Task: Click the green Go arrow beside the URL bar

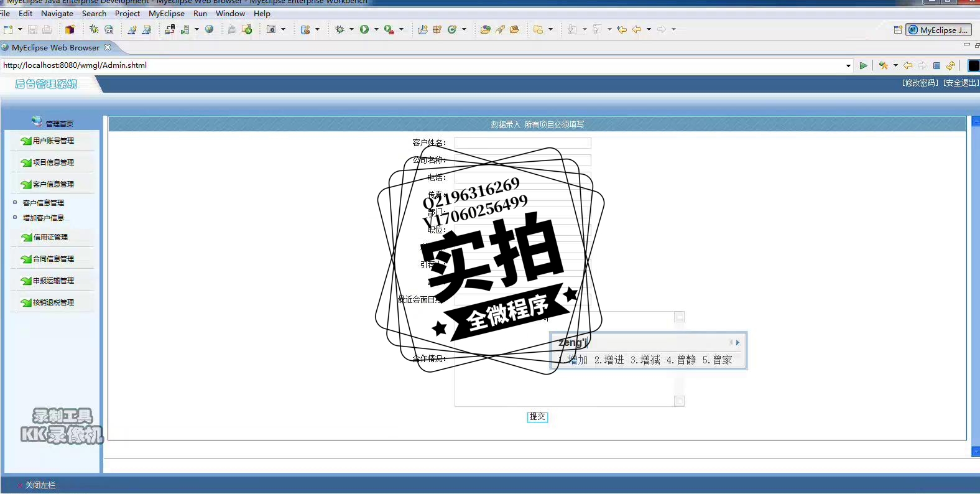Action: (864, 65)
